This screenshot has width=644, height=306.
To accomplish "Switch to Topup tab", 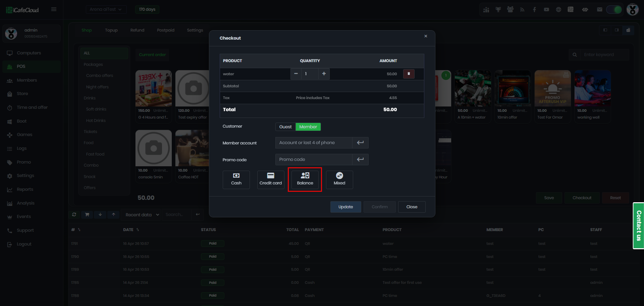I will click(111, 30).
